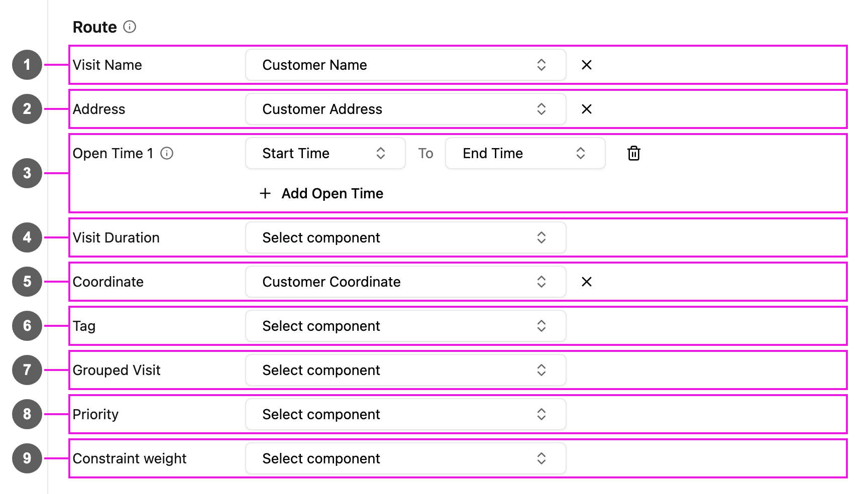Click the info icon beside Open Time 1
This screenshot has height=494, width=868.
point(167,153)
